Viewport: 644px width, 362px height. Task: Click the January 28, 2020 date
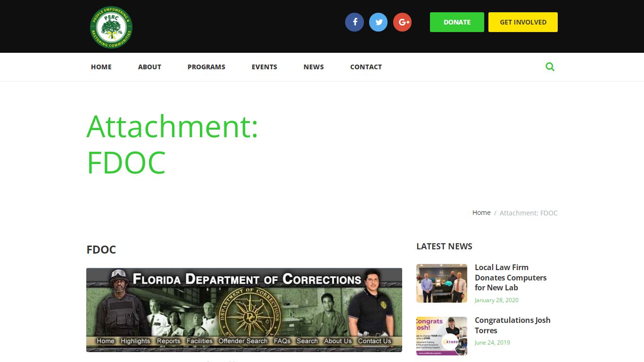tap(496, 300)
